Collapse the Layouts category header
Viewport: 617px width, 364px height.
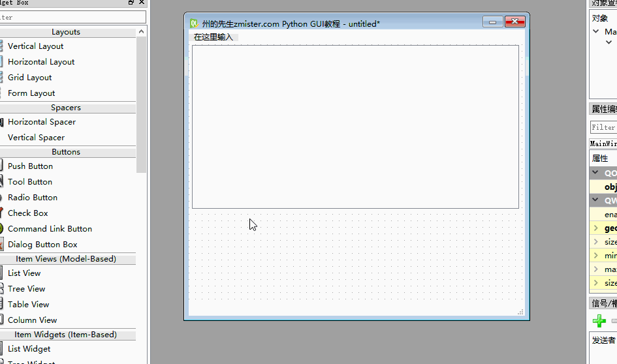(x=66, y=32)
